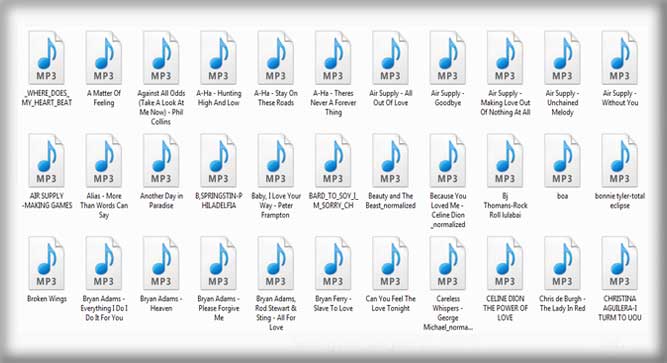
Task: Select Baby, I Love Your Way file
Action: click(x=276, y=161)
